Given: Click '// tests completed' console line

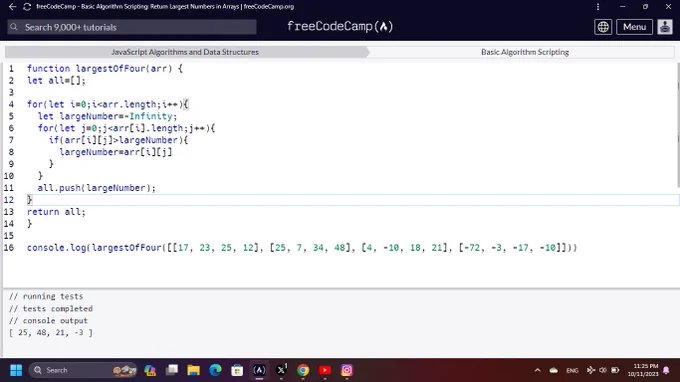Looking at the screenshot, I should 51,308.
